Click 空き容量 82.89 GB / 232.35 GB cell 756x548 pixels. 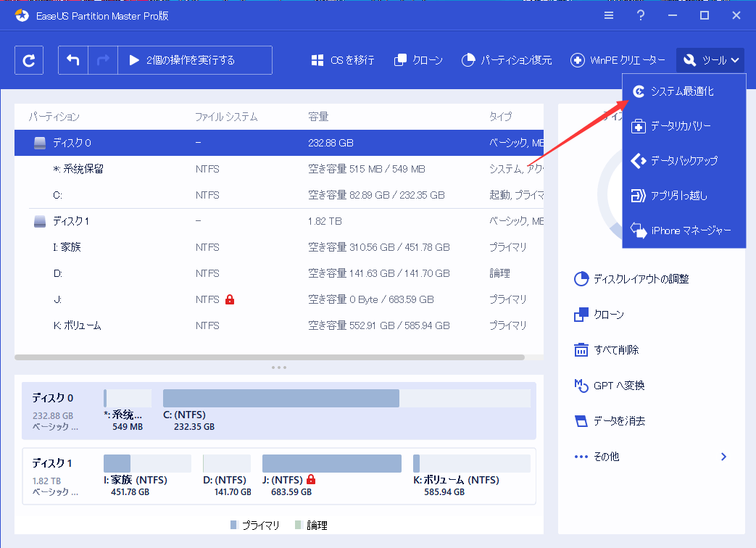(x=377, y=195)
